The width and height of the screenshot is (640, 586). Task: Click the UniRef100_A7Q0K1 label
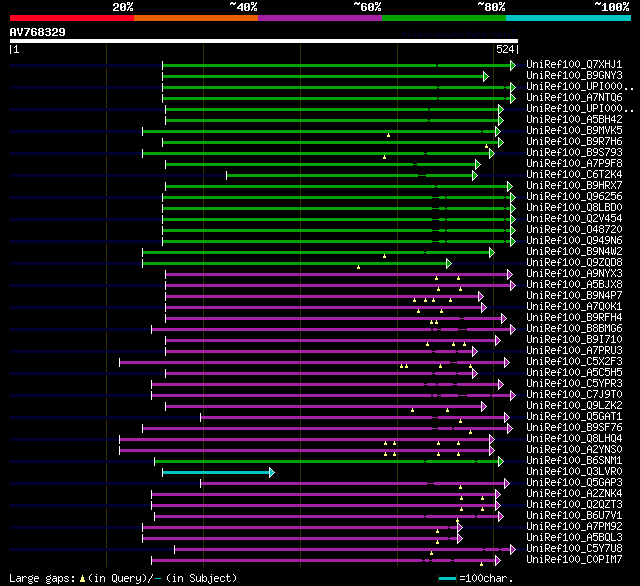(574, 306)
